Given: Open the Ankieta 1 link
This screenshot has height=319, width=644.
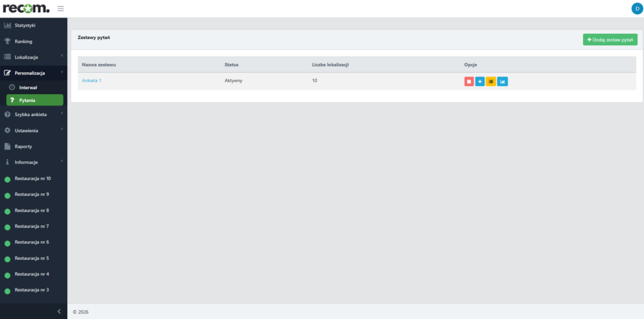Looking at the screenshot, I should pyautogui.click(x=91, y=80).
